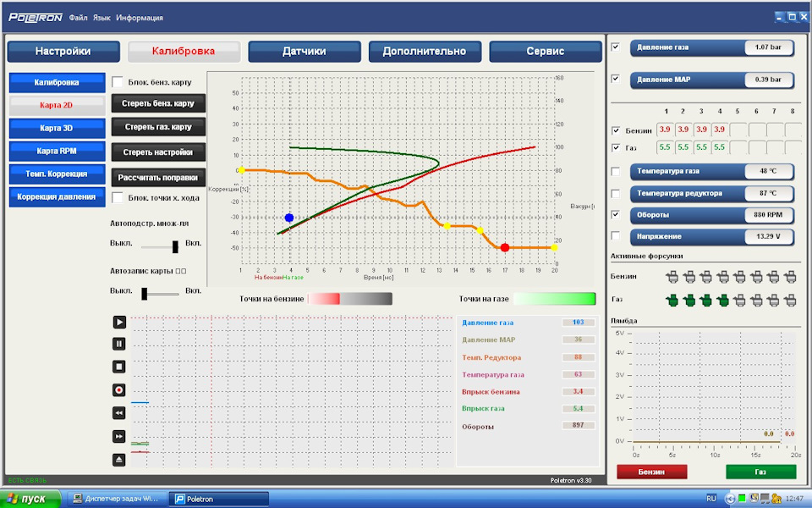The width and height of the screenshot is (812, 508).
Task: Select the yellow point at the curve's left end
Action: [241, 170]
